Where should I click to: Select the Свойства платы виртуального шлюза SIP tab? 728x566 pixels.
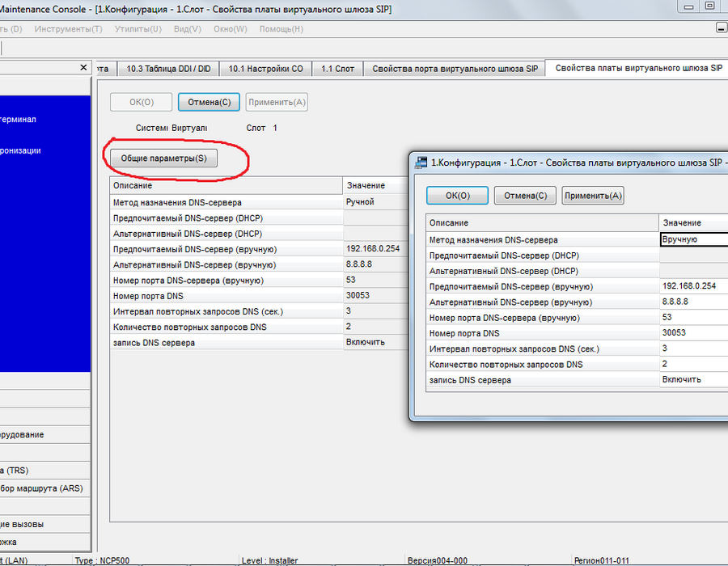click(638, 68)
